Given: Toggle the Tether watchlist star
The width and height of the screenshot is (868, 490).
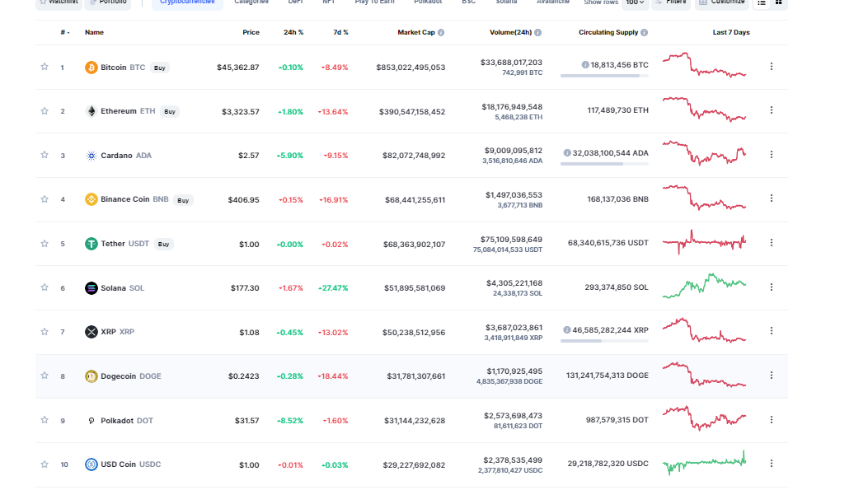Looking at the screenshot, I should point(45,243).
